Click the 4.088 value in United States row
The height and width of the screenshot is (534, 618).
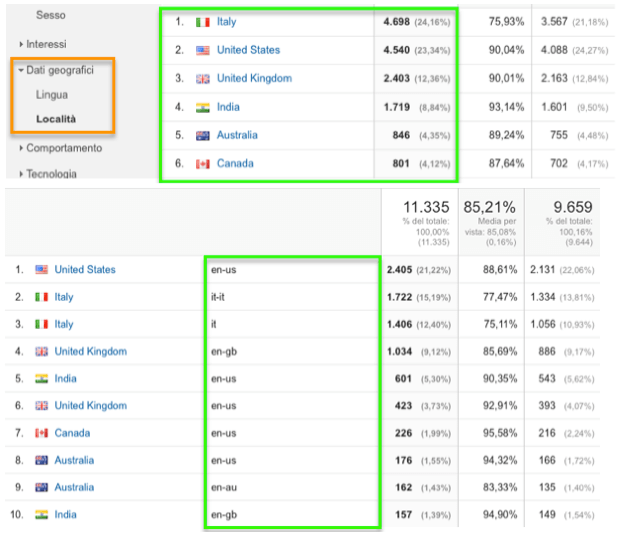click(x=554, y=50)
